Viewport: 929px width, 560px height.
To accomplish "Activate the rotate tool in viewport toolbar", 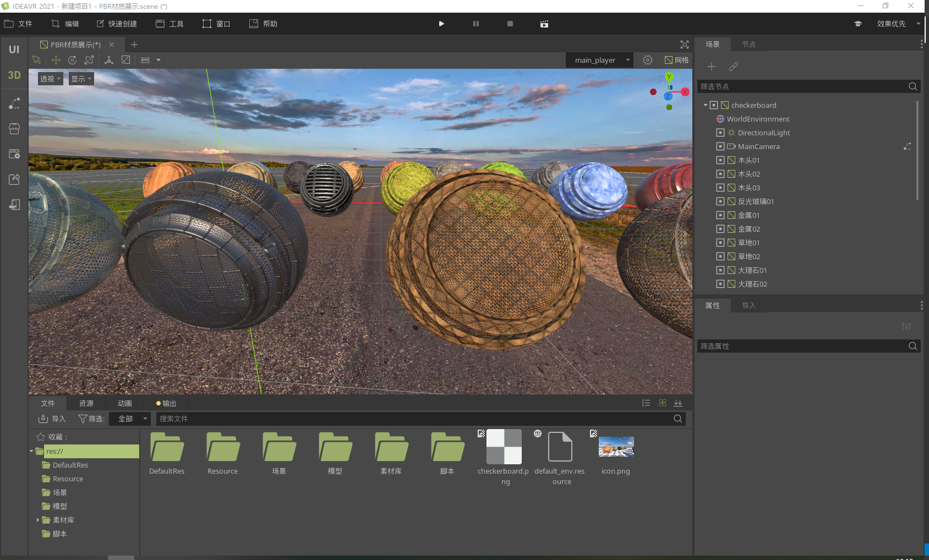I will [72, 60].
